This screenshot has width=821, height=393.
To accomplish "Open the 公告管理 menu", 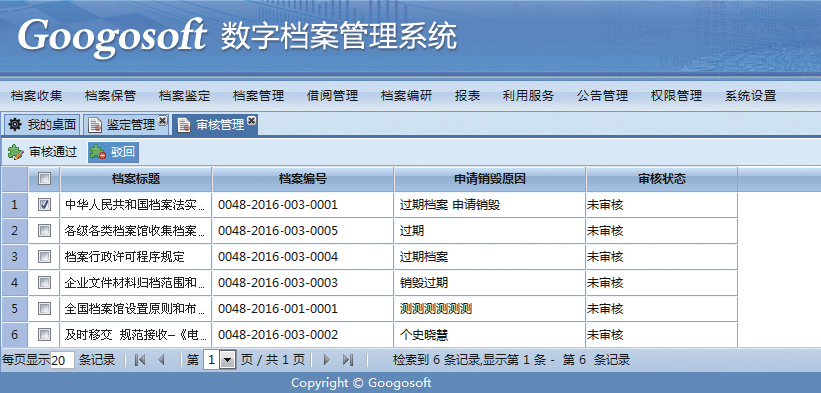I will (603, 96).
